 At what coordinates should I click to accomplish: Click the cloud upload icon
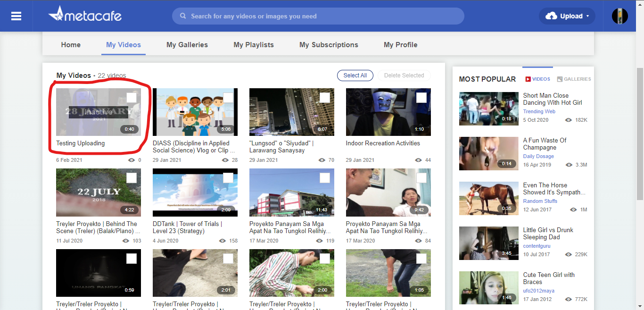tap(551, 16)
